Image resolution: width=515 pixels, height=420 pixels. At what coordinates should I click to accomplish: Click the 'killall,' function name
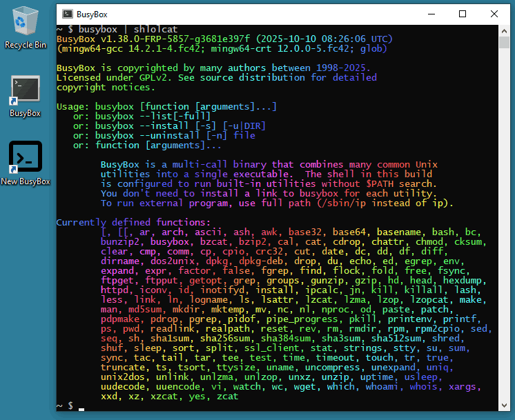(426, 290)
